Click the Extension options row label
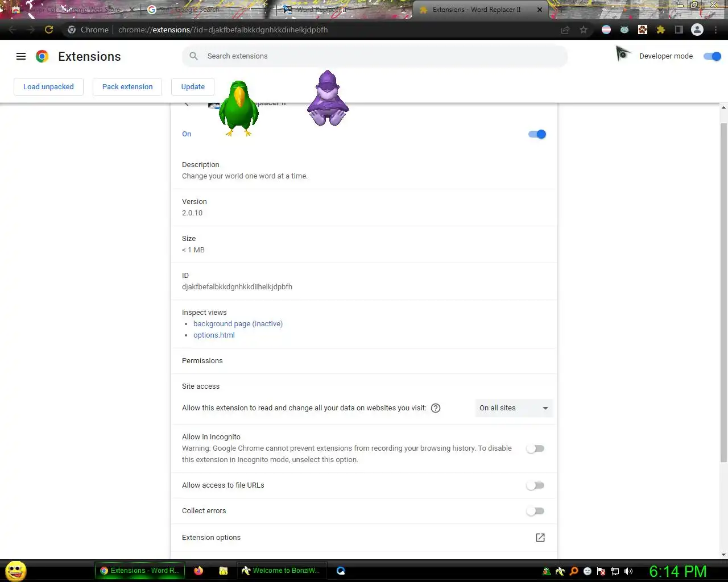This screenshot has height=582, width=728. tap(211, 538)
